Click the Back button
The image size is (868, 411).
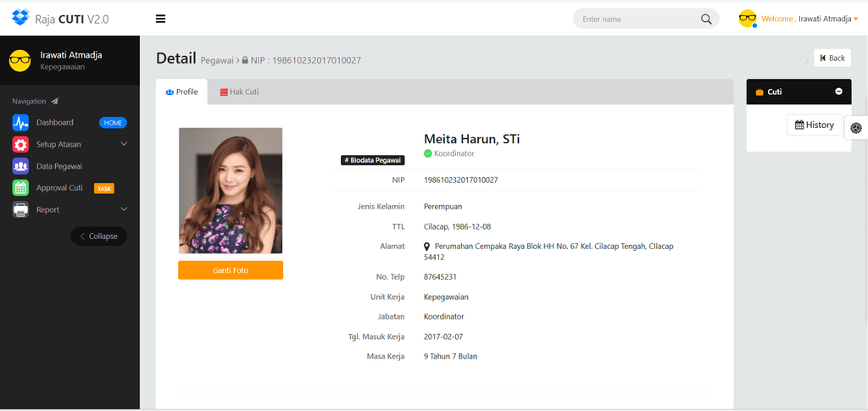click(832, 58)
